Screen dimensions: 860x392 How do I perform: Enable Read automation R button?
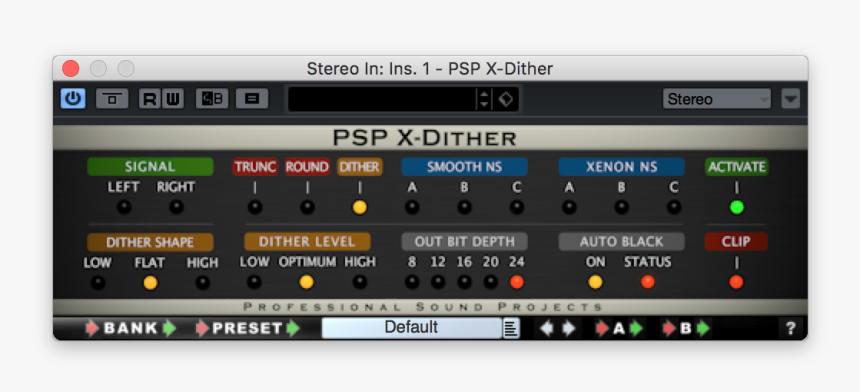pos(149,99)
